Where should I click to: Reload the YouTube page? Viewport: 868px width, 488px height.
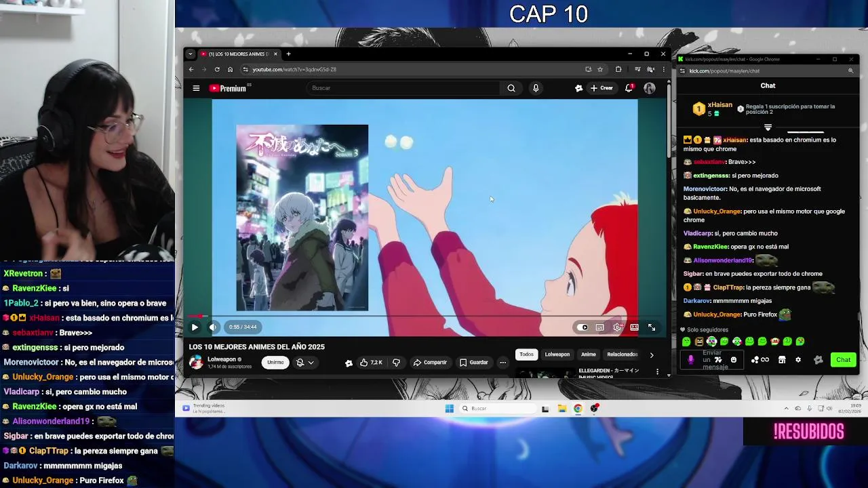point(217,69)
